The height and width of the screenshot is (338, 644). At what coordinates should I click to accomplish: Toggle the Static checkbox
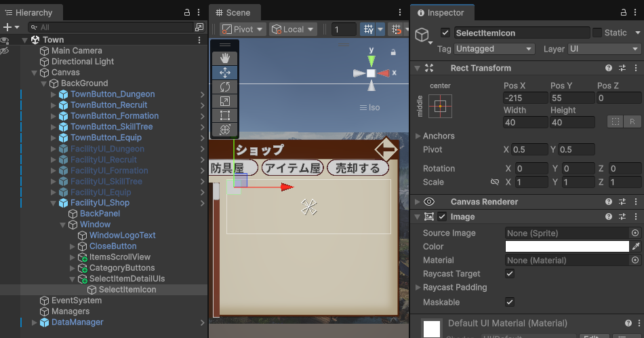(x=597, y=33)
